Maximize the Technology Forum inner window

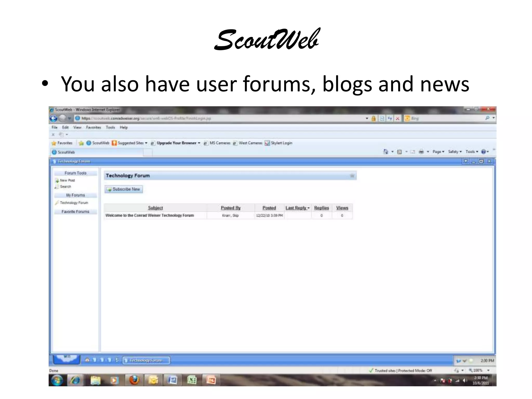(x=481, y=162)
